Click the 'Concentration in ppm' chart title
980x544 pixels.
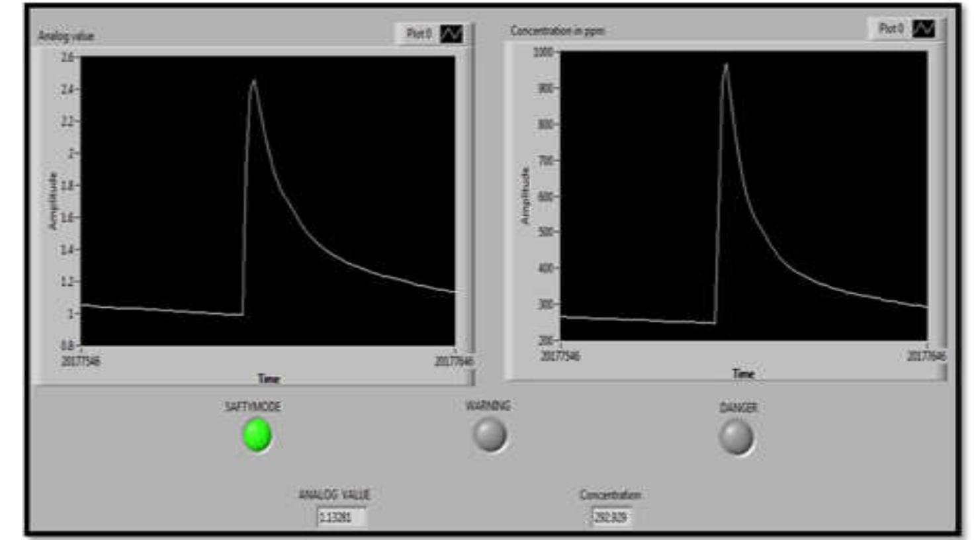click(557, 31)
